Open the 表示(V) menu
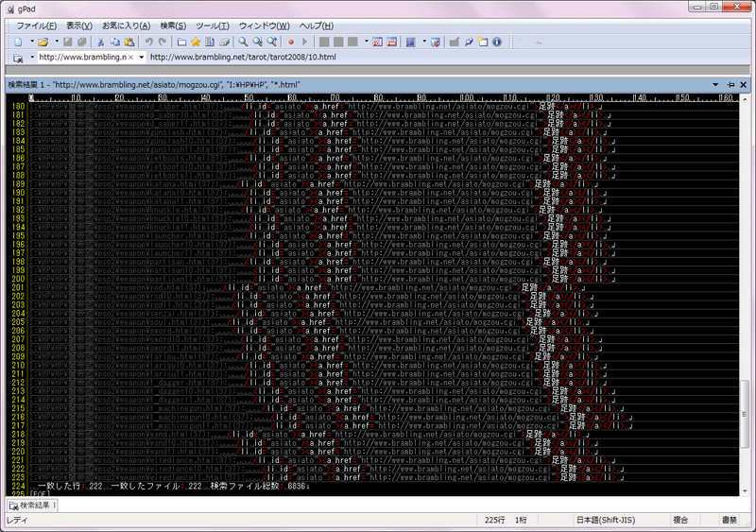Viewport: 756px width, 532px height. point(79,26)
